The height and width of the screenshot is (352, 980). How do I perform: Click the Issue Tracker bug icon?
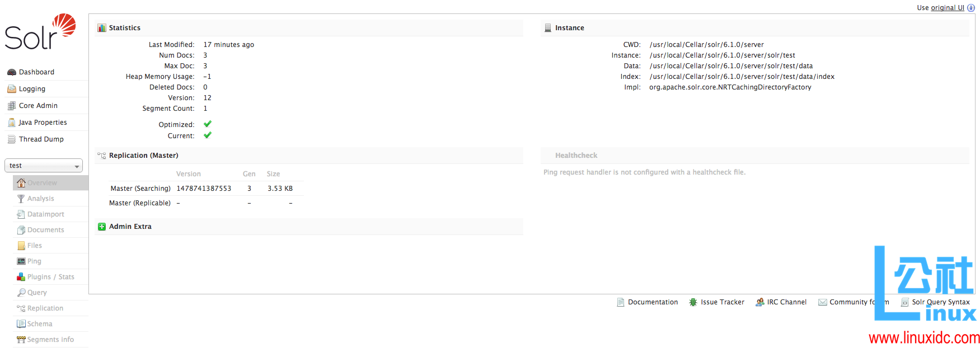[x=693, y=302]
